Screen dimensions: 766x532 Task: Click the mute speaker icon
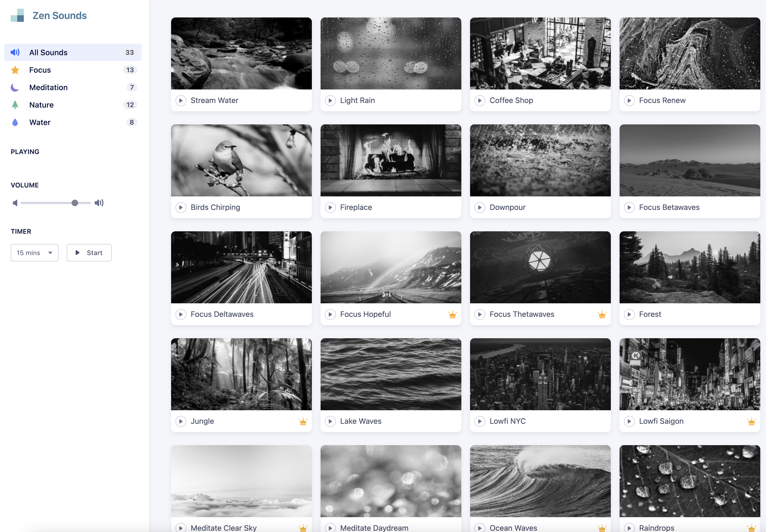click(15, 203)
